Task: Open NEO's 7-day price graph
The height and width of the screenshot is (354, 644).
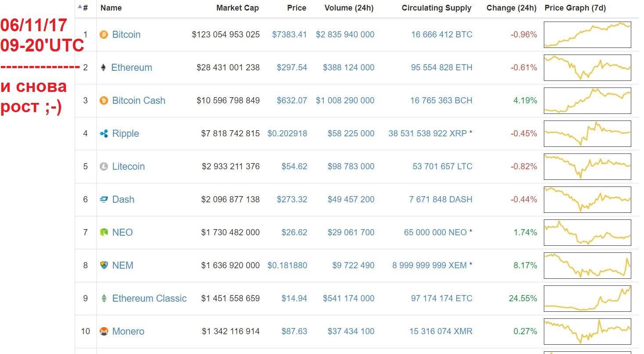Action: coord(587,232)
